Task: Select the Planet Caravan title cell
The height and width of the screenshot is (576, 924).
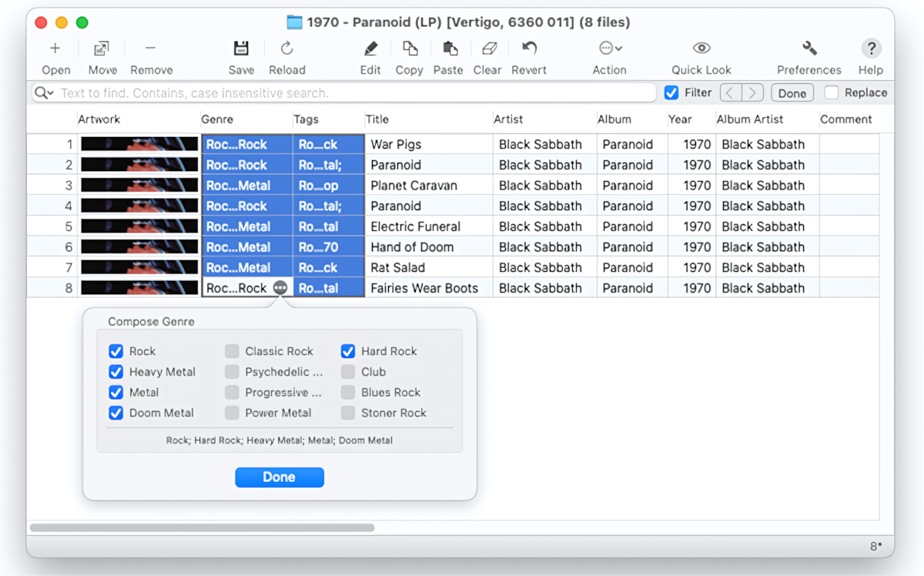Action: (x=429, y=186)
